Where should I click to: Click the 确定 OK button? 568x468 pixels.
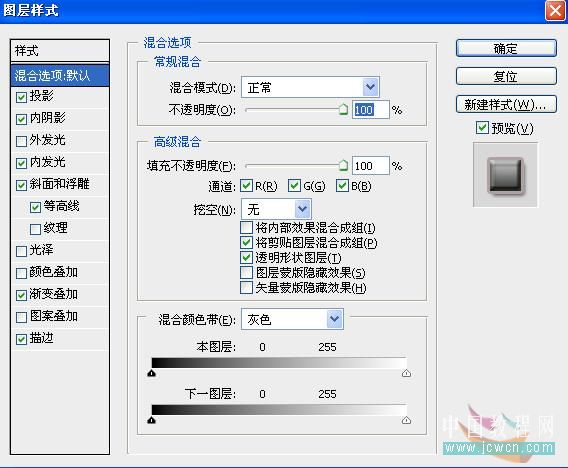pos(506,48)
